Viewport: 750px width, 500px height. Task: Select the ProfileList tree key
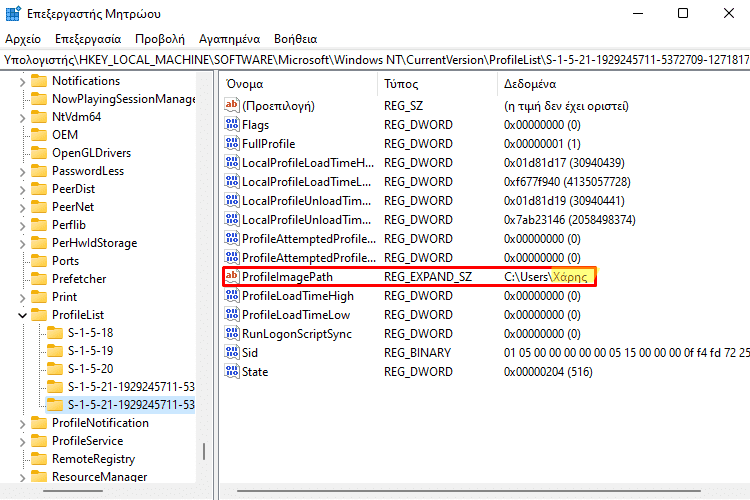click(77, 315)
